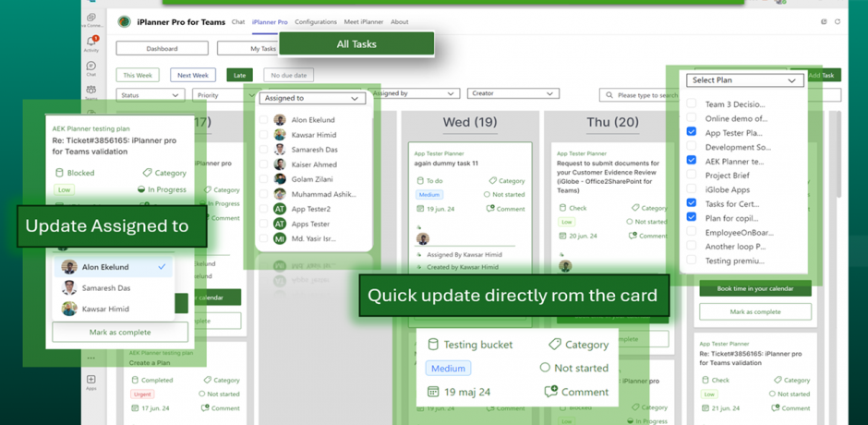868x425 pixels.
Task: Open the Creator dropdown
Action: pyautogui.click(x=512, y=93)
